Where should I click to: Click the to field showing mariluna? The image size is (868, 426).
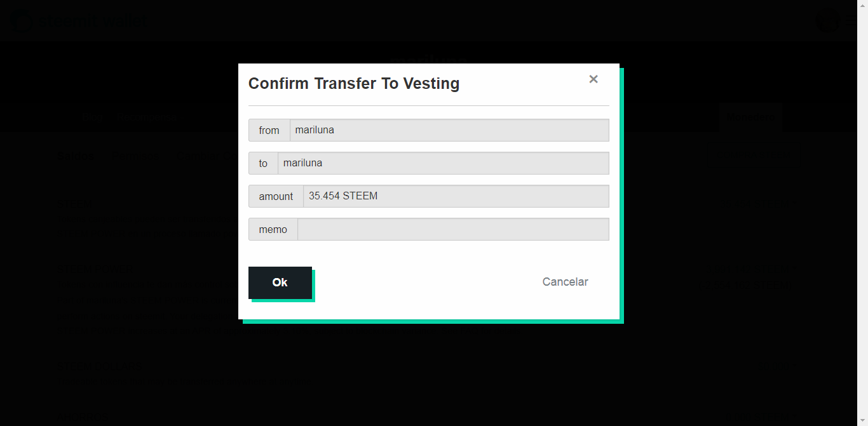444,163
